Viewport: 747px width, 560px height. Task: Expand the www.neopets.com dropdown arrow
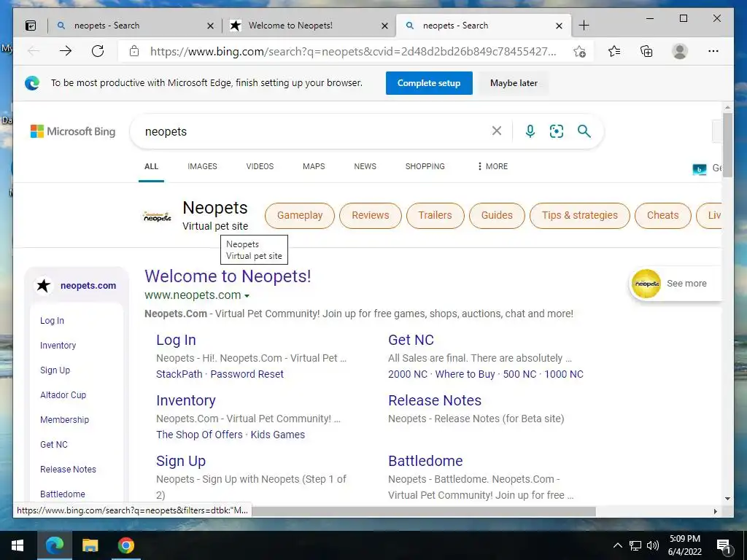[x=247, y=296]
